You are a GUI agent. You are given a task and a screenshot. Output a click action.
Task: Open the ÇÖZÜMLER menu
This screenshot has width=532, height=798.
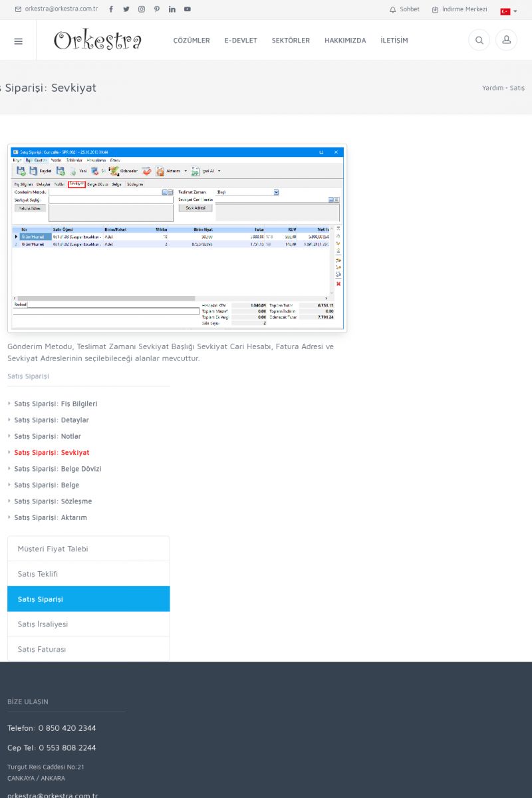(192, 41)
